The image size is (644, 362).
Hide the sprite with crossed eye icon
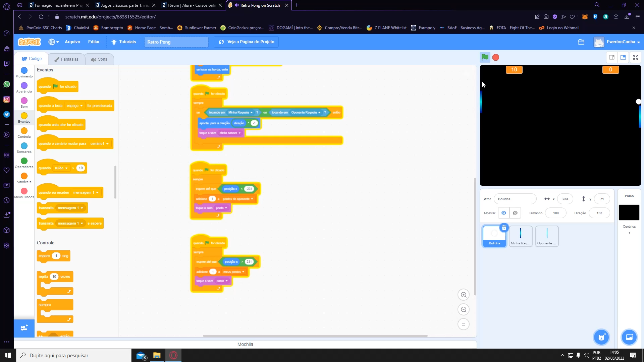515,213
